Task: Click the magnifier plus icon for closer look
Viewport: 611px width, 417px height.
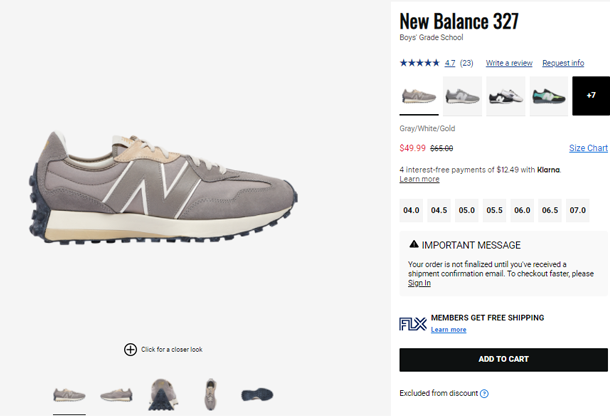Action: (x=130, y=349)
